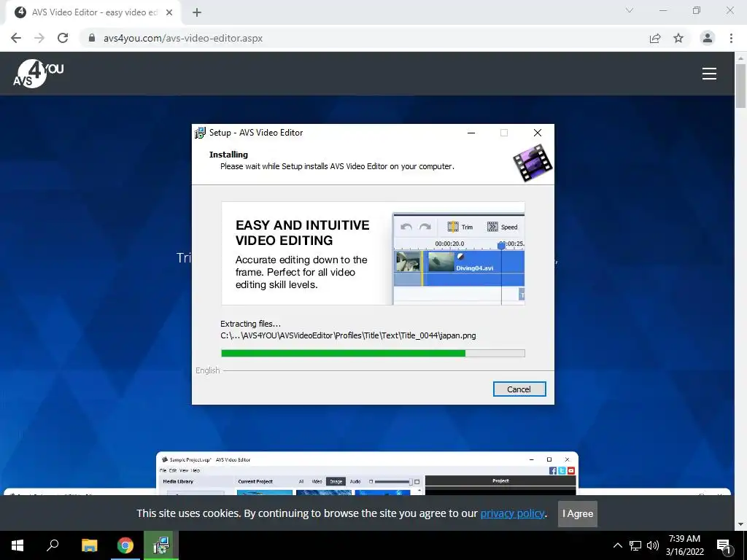This screenshot has width=747, height=560.
Task: Click the page vertical scrollbar thumb
Action: pyautogui.click(x=740, y=86)
